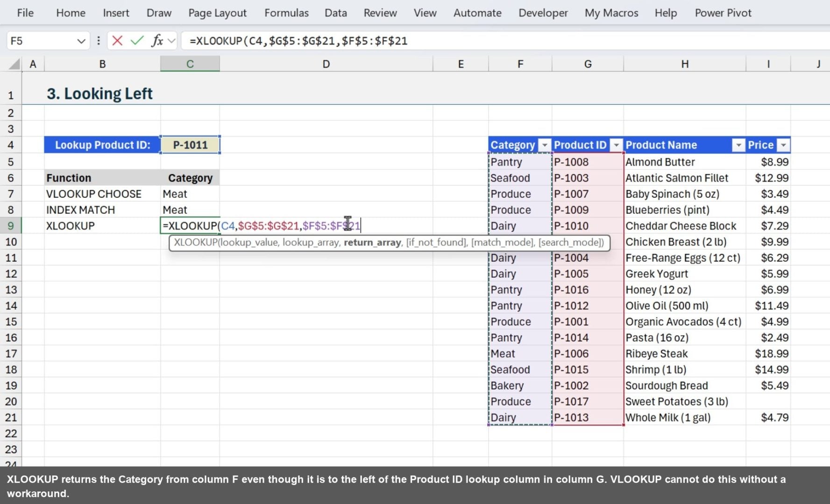Open the Product Name filter dropdown

tap(738, 145)
